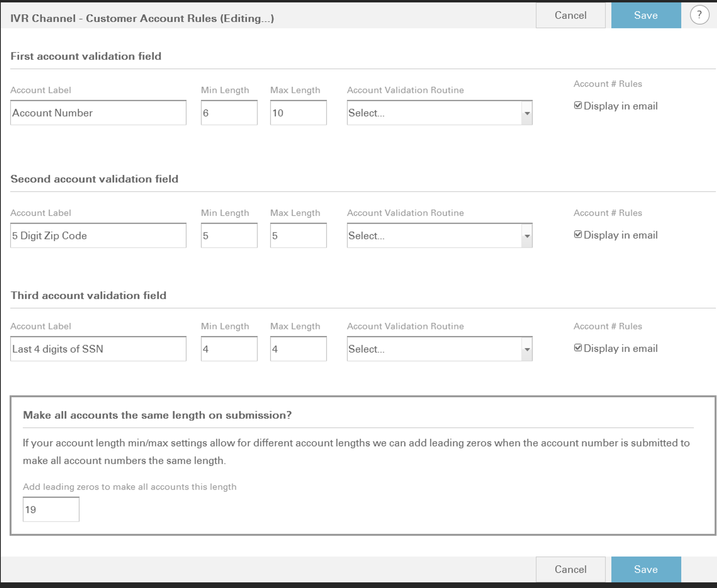Cancel editing the IVR Channel rules
This screenshot has width=717, height=588.
point(570,15)
